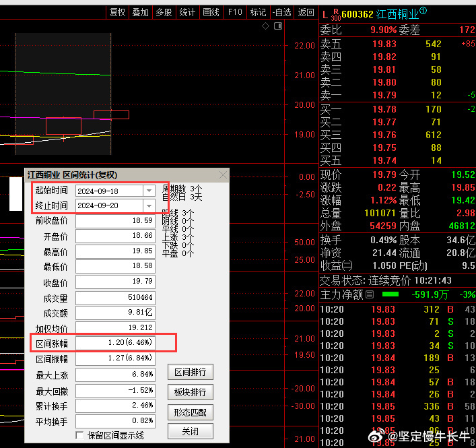The height and width of the screenshot is (448, 476).
Task: Enable the 保留区间显示线 checkbox
Action: point(80,435)
